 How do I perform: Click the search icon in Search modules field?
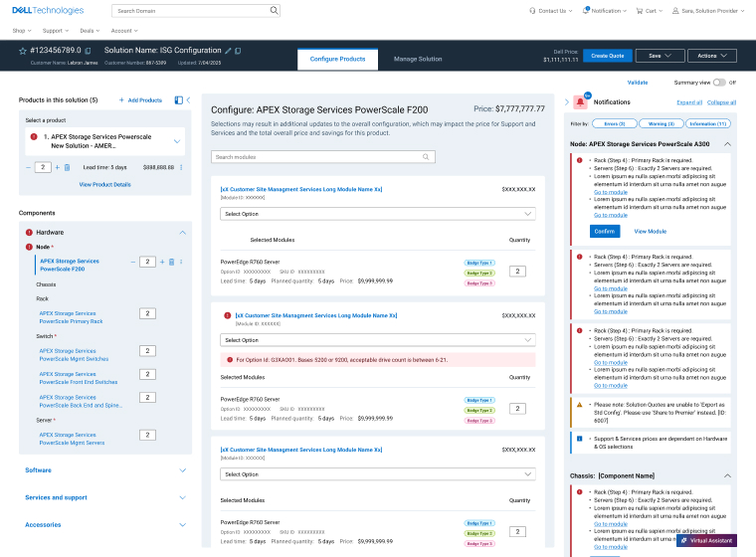(x=426, y=157)
